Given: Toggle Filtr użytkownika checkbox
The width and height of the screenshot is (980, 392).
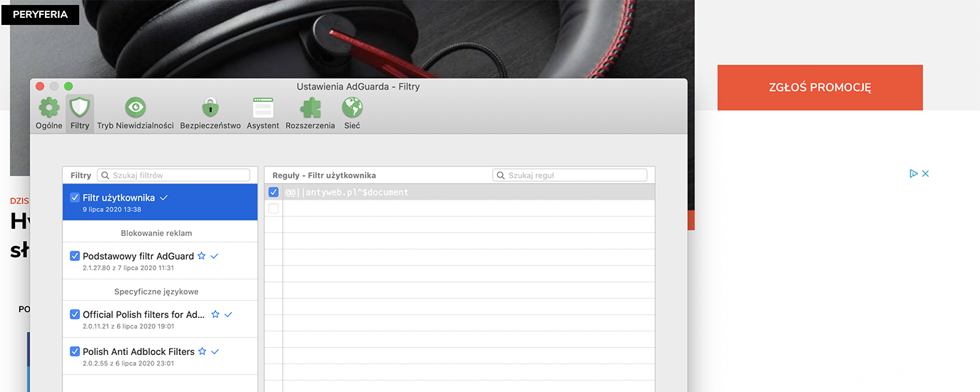Looking at the screenshot, I should click(x=75, y=197).
